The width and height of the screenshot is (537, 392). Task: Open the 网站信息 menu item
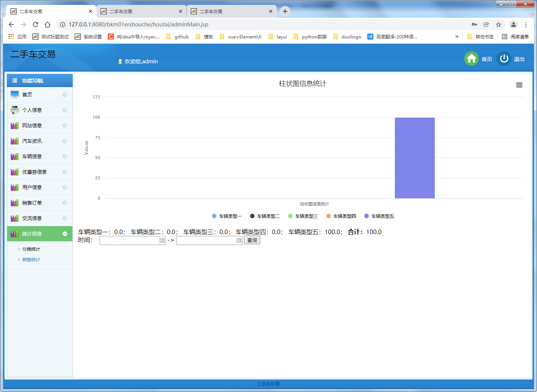(x=40, y=126)
